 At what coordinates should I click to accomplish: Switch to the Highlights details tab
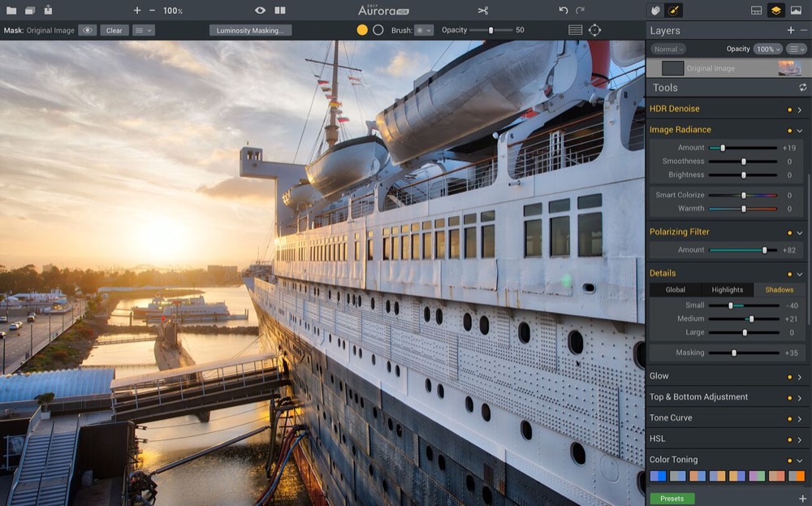coord(727,290)
